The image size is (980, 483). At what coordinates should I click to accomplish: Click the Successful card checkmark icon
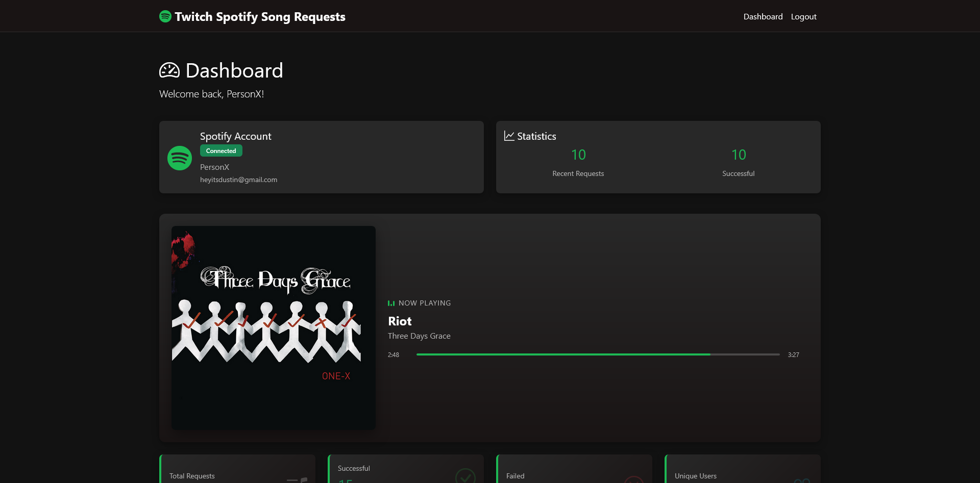(465, 476)
